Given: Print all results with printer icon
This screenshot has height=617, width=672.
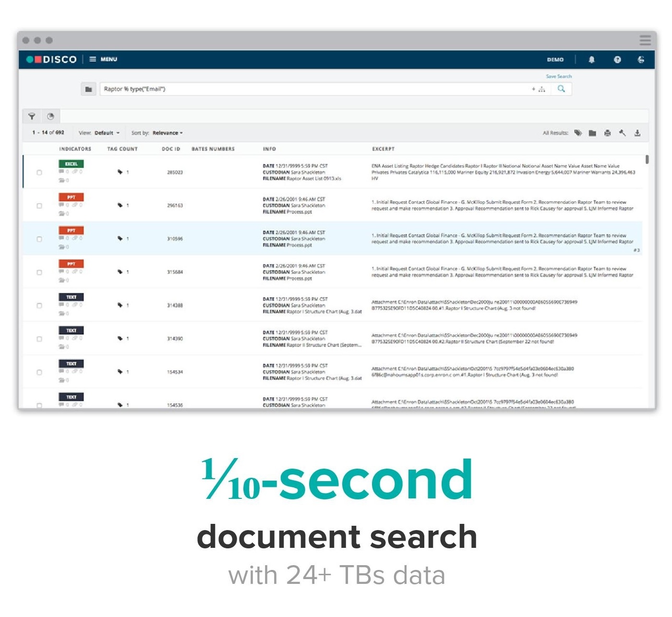Looking at the screenshot, I should tap(607, 133).
